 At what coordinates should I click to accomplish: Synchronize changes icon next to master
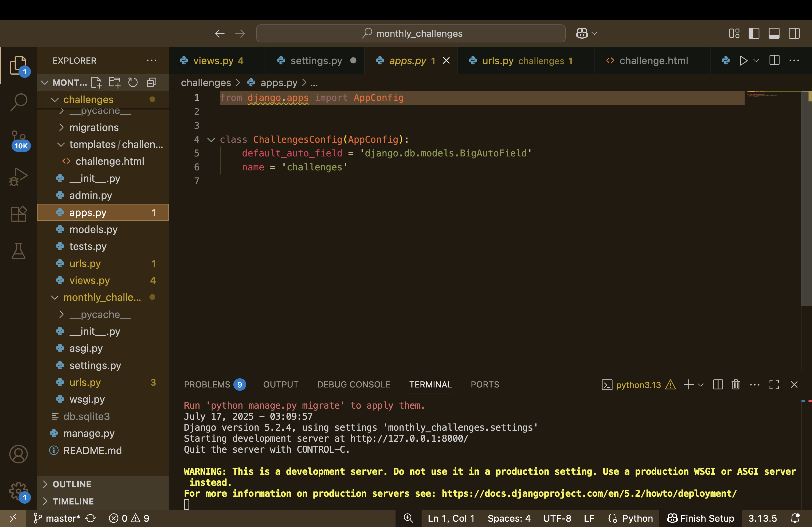point(91,518)
